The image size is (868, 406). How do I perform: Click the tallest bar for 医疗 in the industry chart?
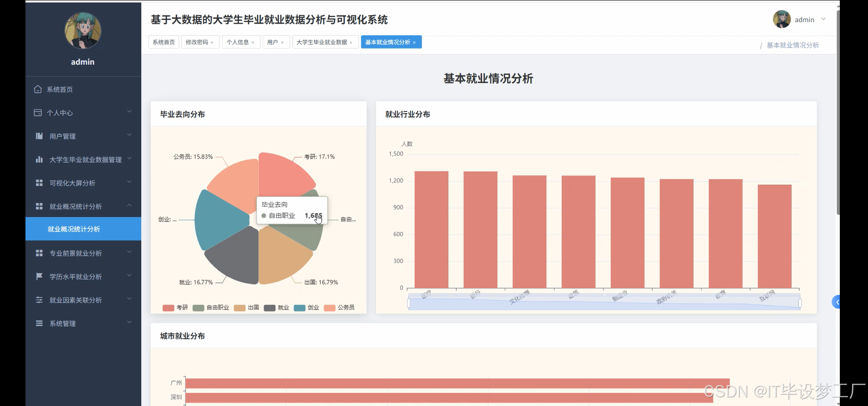pyautogui.click(x=431, y=229)
